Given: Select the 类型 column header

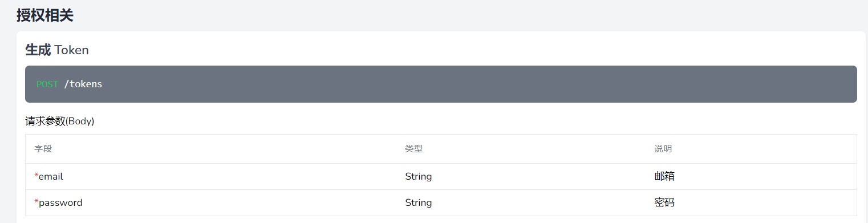Looking at the screenshot, I should pyautogui.click(x=413, y=149).
